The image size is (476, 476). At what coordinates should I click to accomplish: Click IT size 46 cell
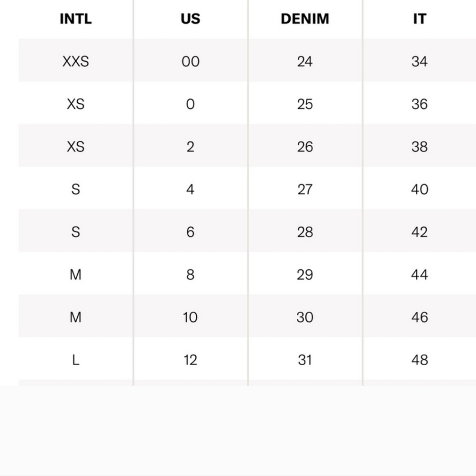click(x=419, y=317)
